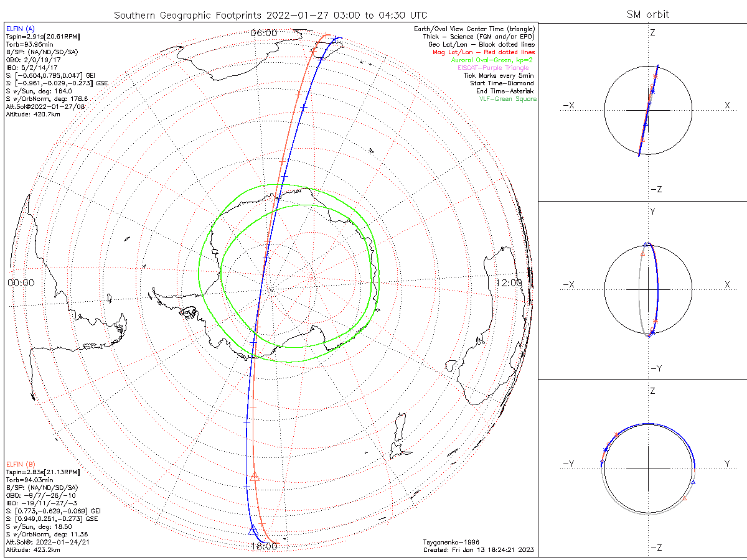Click 'S w/OrbNorm, deg: 11.36'
The height and width of the screenshot is (560, 747).
coord(47,534)
